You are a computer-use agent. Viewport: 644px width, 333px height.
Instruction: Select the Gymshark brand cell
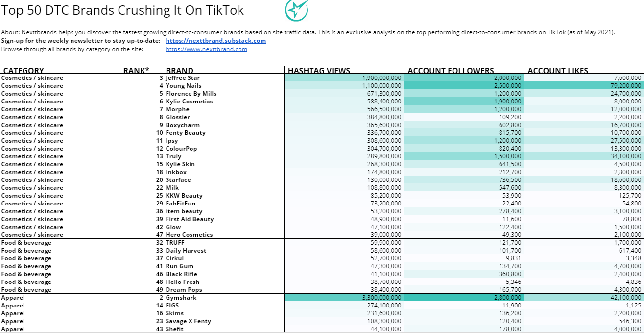180,298
